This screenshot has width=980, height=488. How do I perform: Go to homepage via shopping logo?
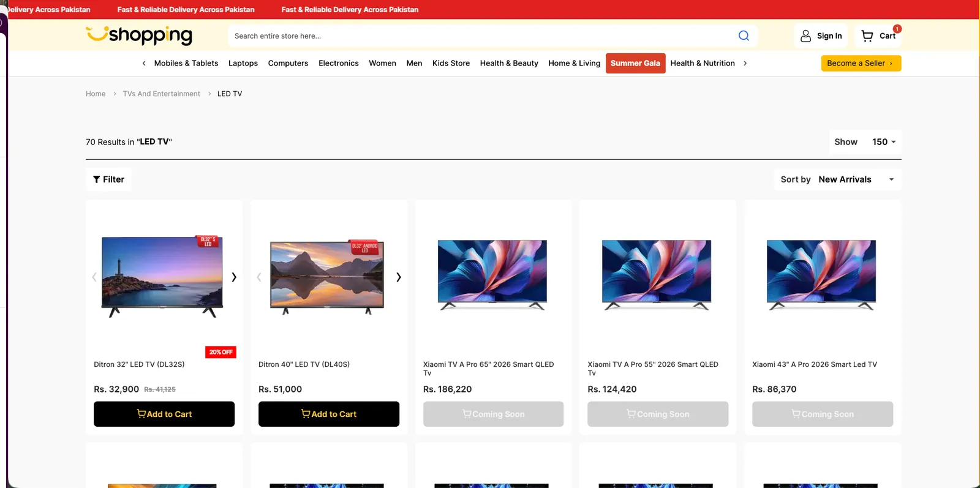[x=139, y=36]
